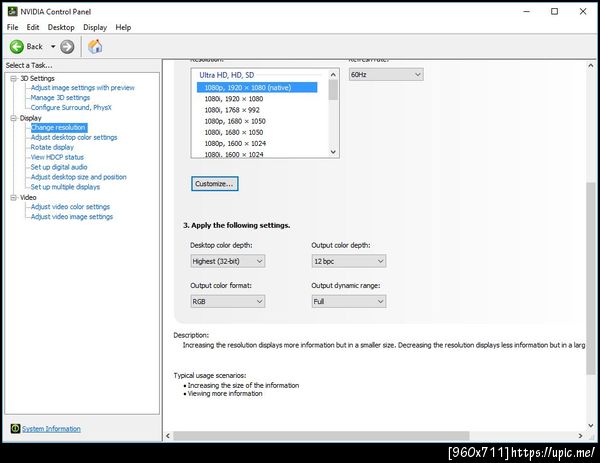Click the grey Forward arrow icon
This screenshot has height=463, width=600.
67,47
